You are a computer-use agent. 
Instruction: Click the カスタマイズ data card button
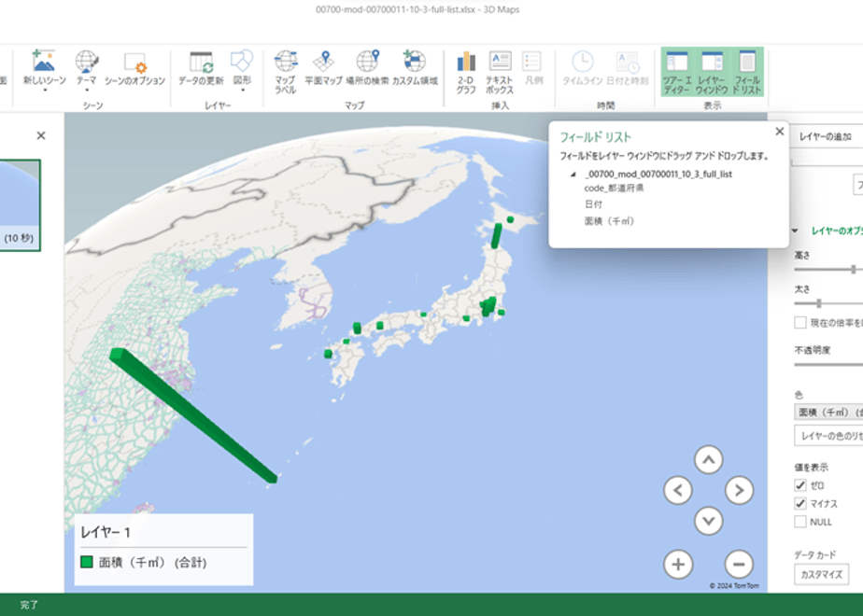(821, 574)
